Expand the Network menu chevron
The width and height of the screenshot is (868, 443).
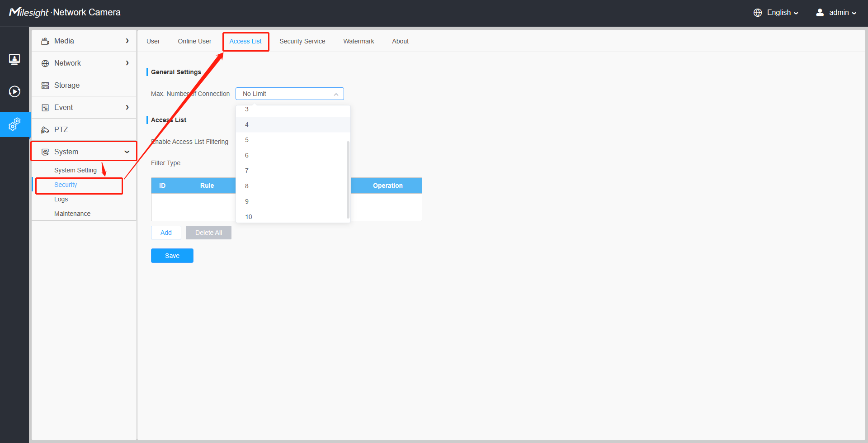click(x=127, y=63)
